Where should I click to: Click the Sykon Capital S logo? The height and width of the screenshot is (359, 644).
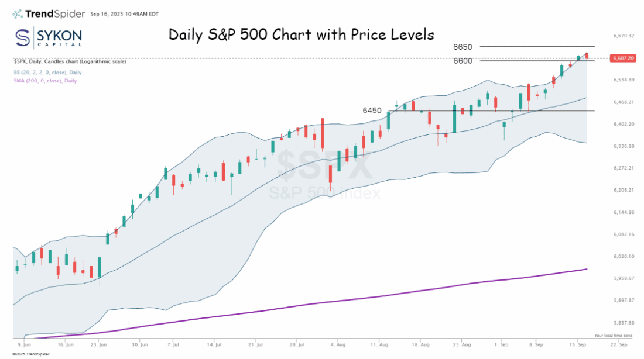click(x=23, y=37)
